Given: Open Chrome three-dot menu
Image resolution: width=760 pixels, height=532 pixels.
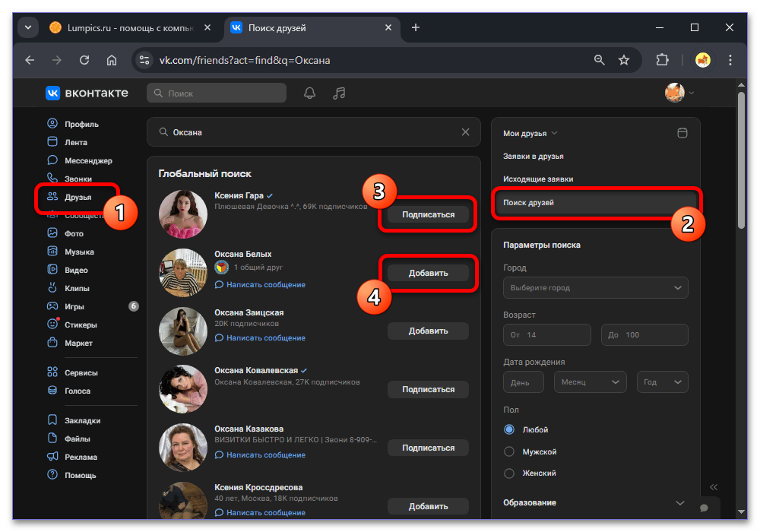Looking at the screenshot, I should [730, 60].
